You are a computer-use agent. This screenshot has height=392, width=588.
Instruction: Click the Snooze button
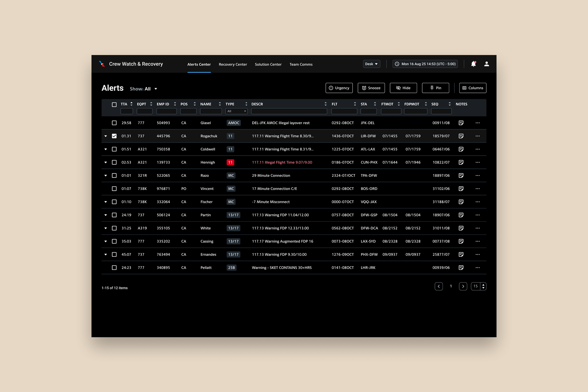click(371, 88)
